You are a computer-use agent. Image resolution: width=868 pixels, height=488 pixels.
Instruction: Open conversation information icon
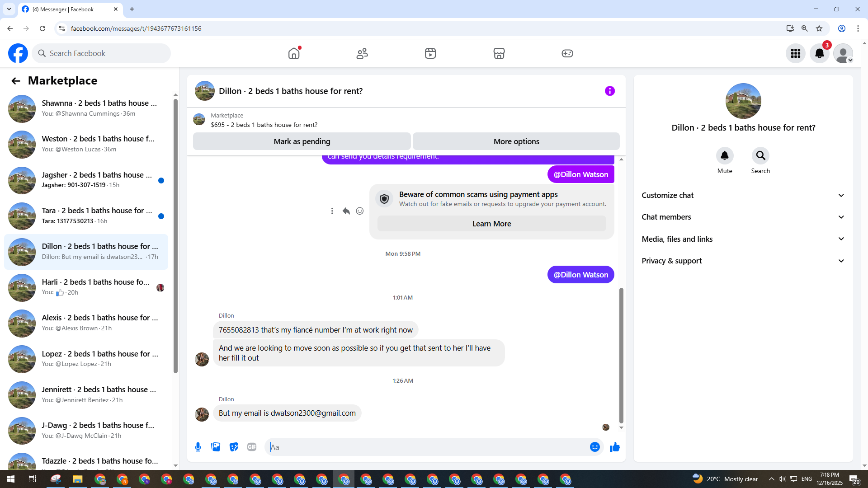point(610,91)
